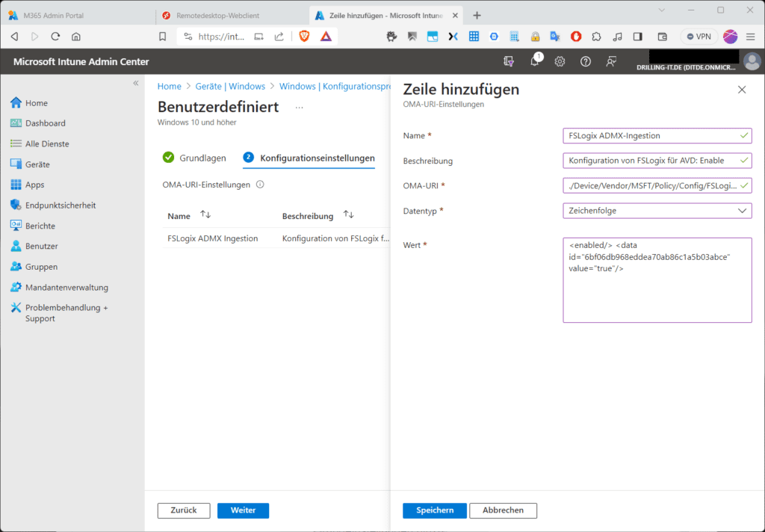Open Brave Shields lion icon

point(305,36)
